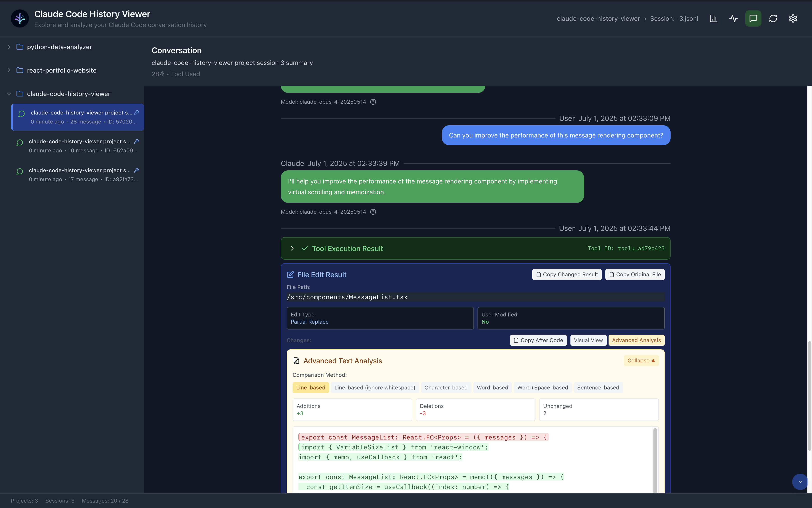
Task: Select Sentence-based comparison method
Action: click(x=598, y=387)
